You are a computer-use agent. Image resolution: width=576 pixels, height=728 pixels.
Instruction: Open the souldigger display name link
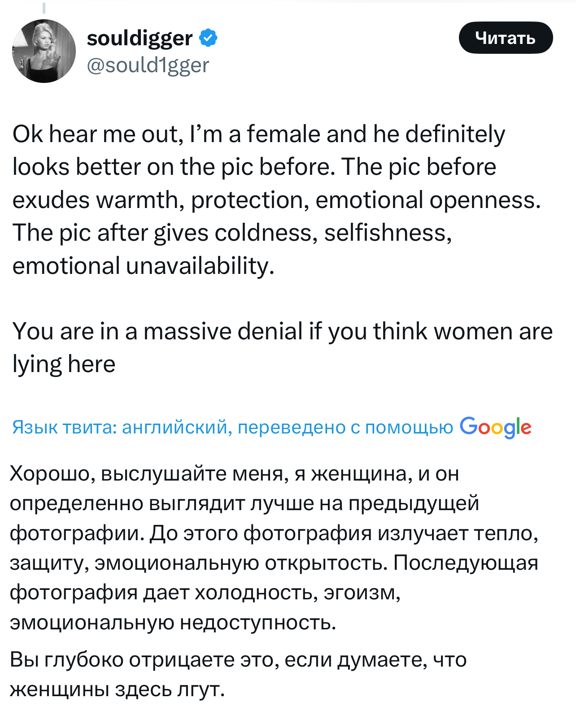140,38
